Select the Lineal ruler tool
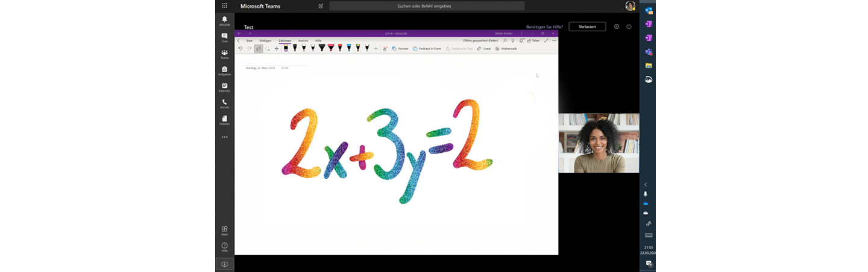Image resolution: width=868 pixels, height=272 pixels. point(483,49)
